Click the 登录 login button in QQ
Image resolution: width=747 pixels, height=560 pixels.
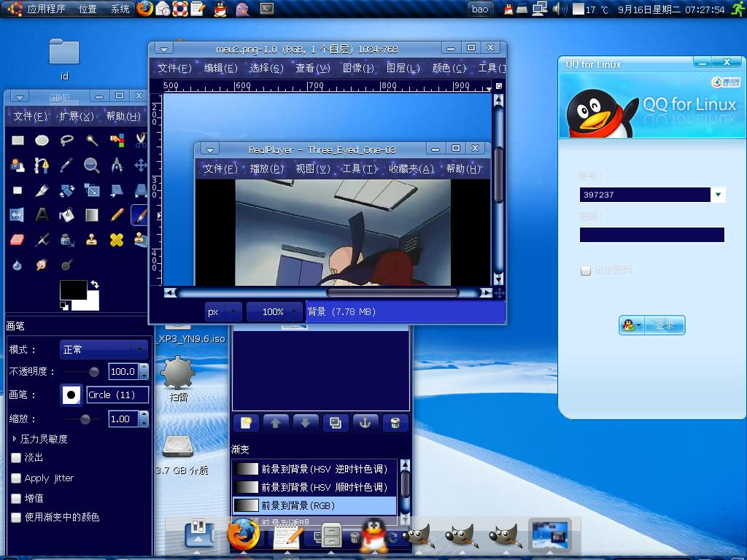pos(665,325)
